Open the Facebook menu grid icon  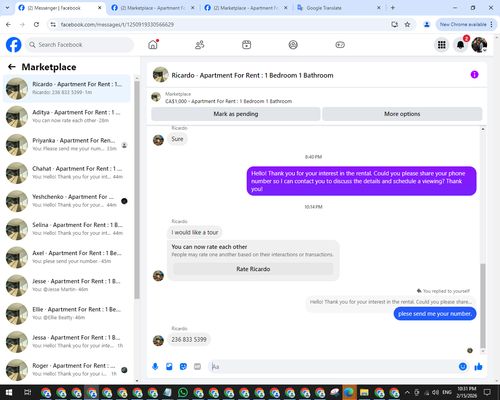(x=442, y=45)
